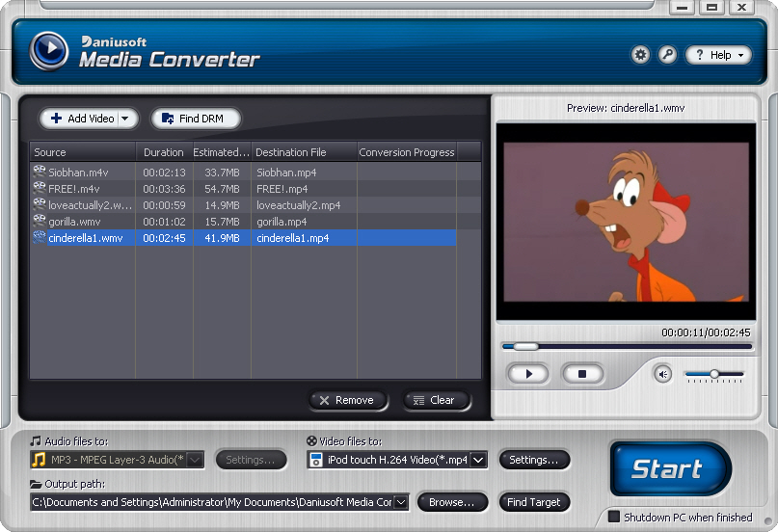The width and height of the screenshot is (778, 532).
Task: Click the preview video of the mouse
Action: (x=627, y=222)
